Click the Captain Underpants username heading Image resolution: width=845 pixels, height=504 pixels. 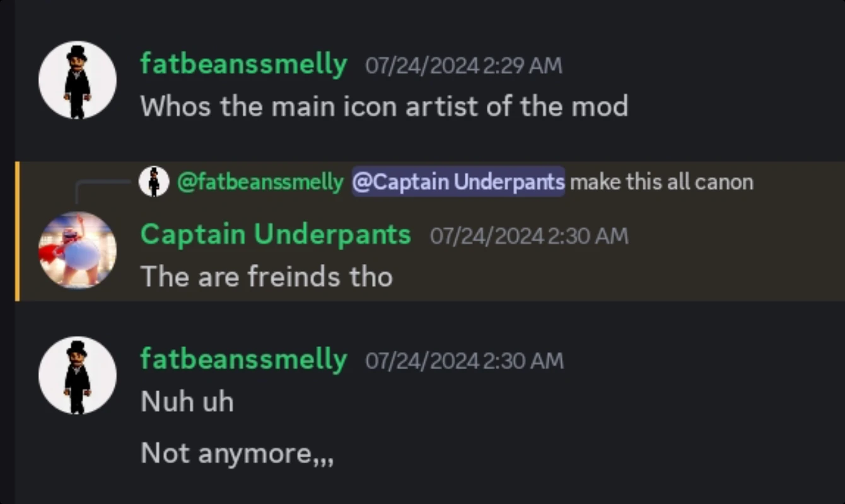[276, 235]
